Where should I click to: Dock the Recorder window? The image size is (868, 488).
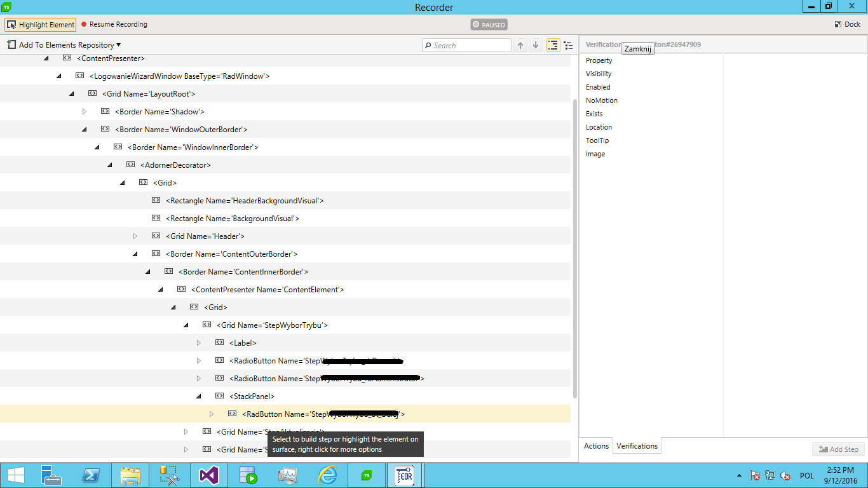(848, 25)
